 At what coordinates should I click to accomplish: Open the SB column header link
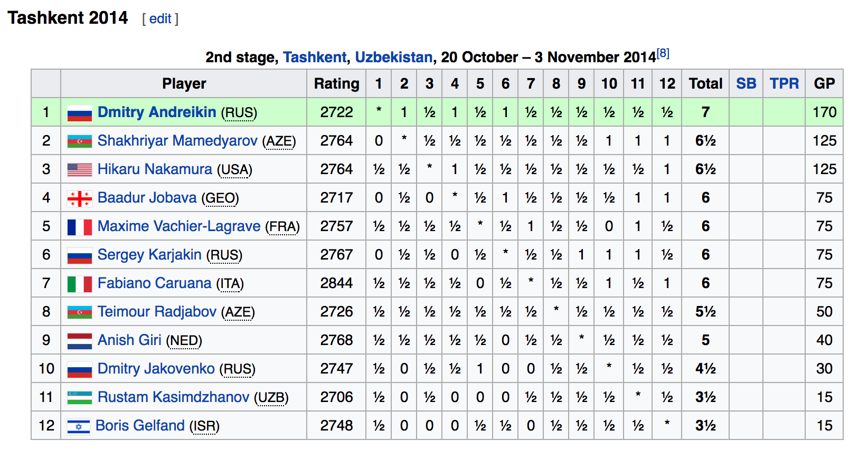click(x=746, y=83)
